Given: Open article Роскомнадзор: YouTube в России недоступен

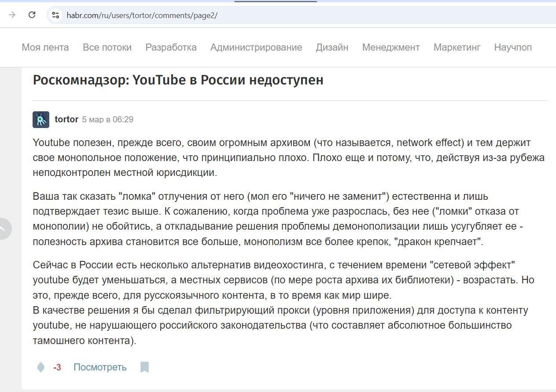Looking at the screenshot, I should [x=178, y=80].
